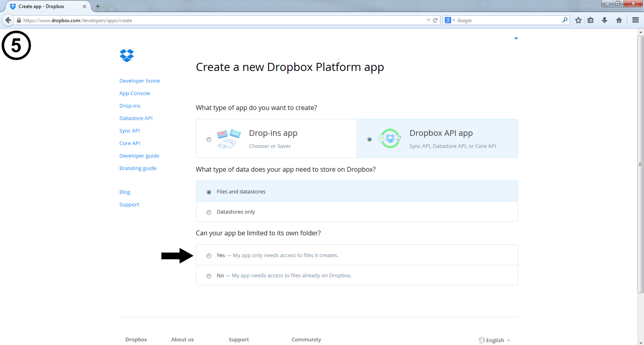Screen dimensions: 644x345
Task: Open the Developer home link
Action: pos(140,81)
